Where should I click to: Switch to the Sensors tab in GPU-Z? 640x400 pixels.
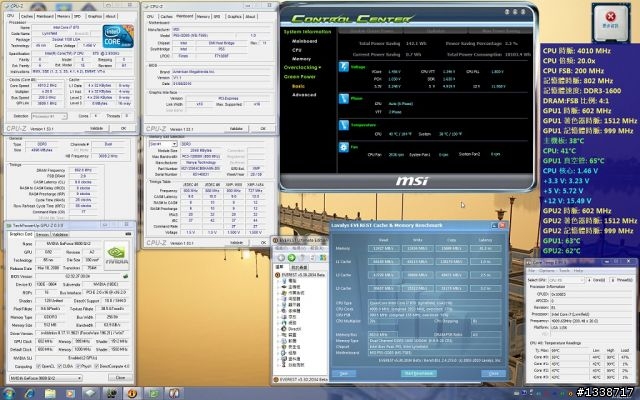[x=42, y=235]
